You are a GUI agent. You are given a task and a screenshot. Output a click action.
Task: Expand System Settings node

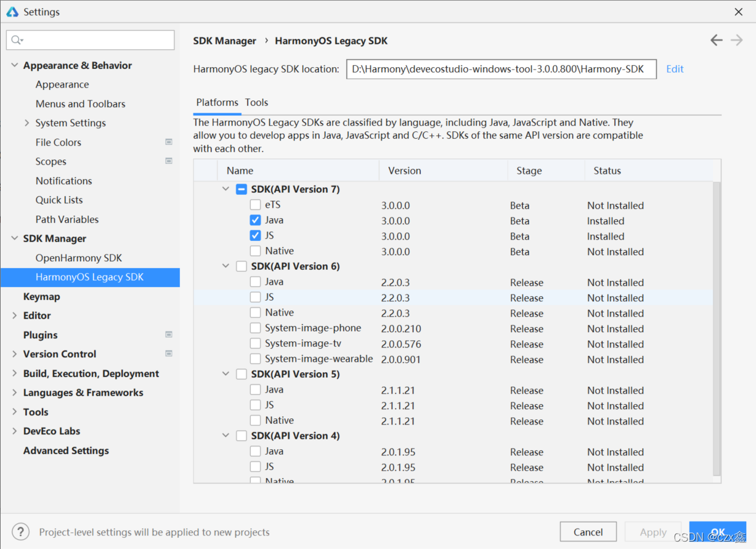point(27,123)
